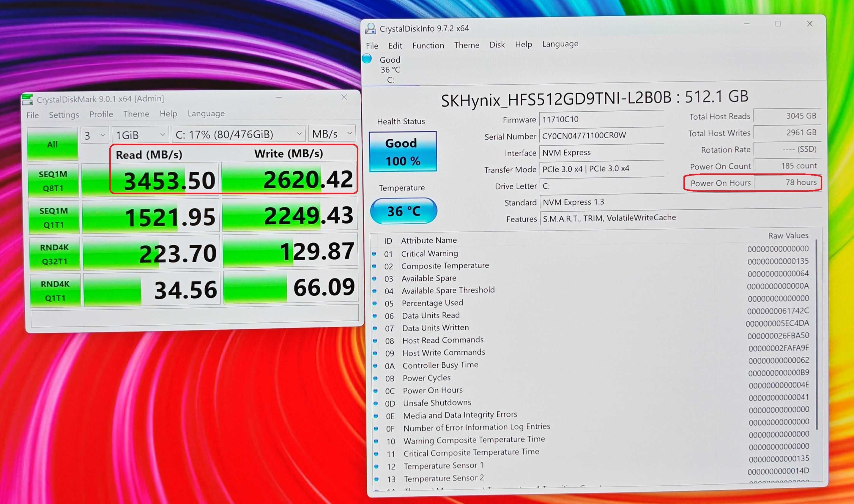
Task: Click the CrystalDiskMark app icon in title bar
Action: pos(27,99)
